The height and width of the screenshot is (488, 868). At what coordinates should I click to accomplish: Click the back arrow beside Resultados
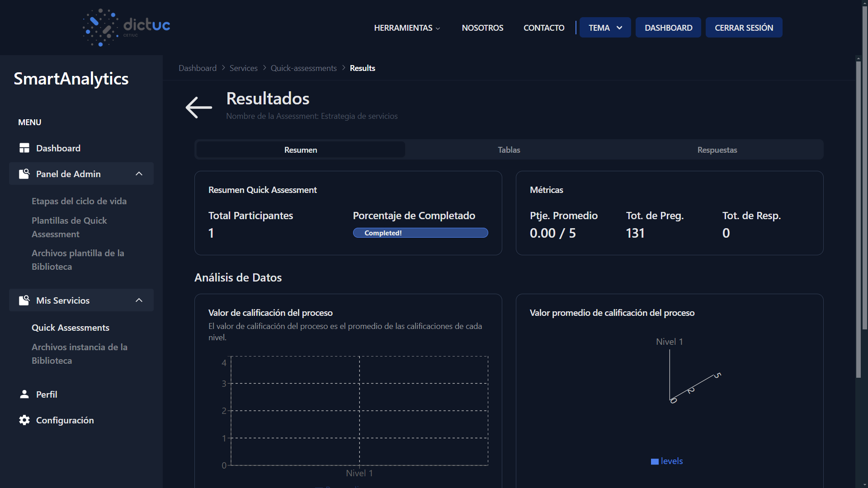point(198,108)
